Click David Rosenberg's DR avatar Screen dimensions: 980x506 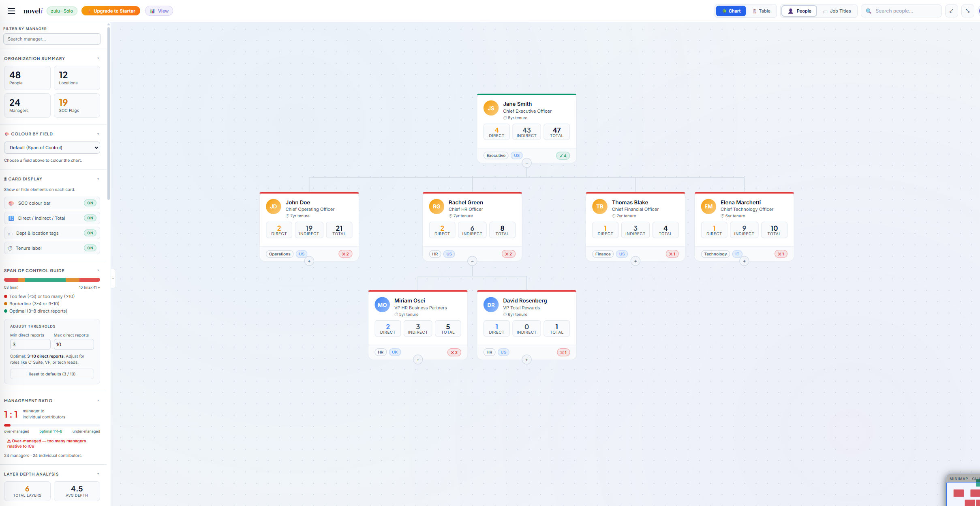point(491,305)
